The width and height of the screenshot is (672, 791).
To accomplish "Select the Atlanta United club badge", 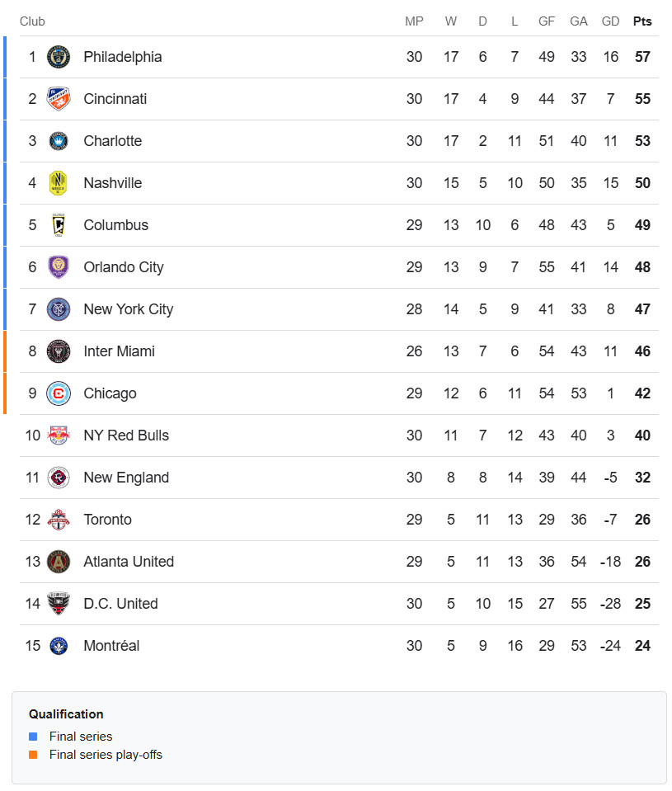I will tap(59, 562).
